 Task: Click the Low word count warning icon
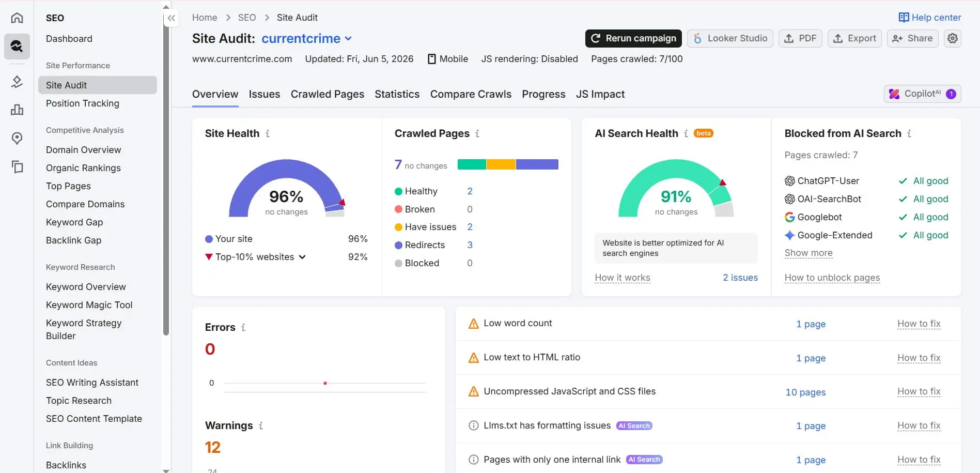(x=474, y=324)
